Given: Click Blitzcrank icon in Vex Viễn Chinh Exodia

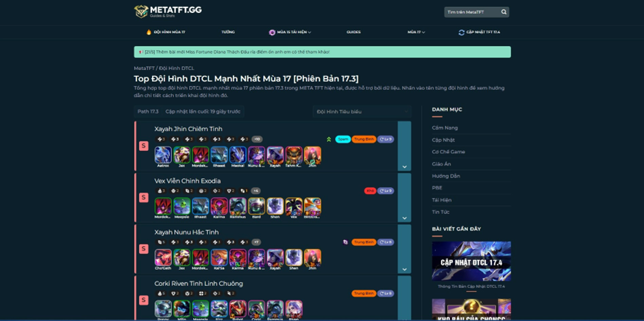Looking at the screenshot, I should pos(312,206).
